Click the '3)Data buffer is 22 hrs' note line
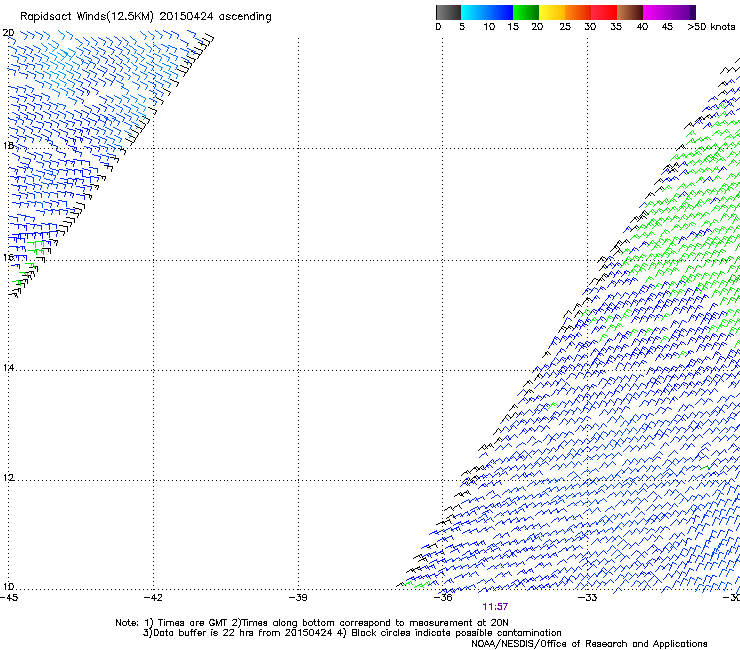 (x=352, y=633)
